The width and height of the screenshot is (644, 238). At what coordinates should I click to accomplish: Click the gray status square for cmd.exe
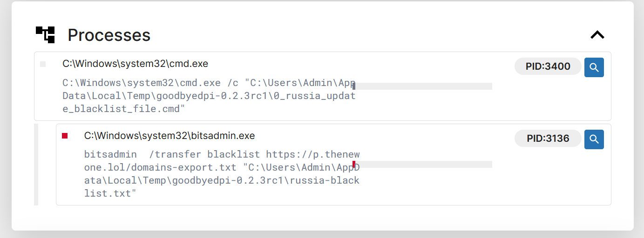[x=43, y=64]
